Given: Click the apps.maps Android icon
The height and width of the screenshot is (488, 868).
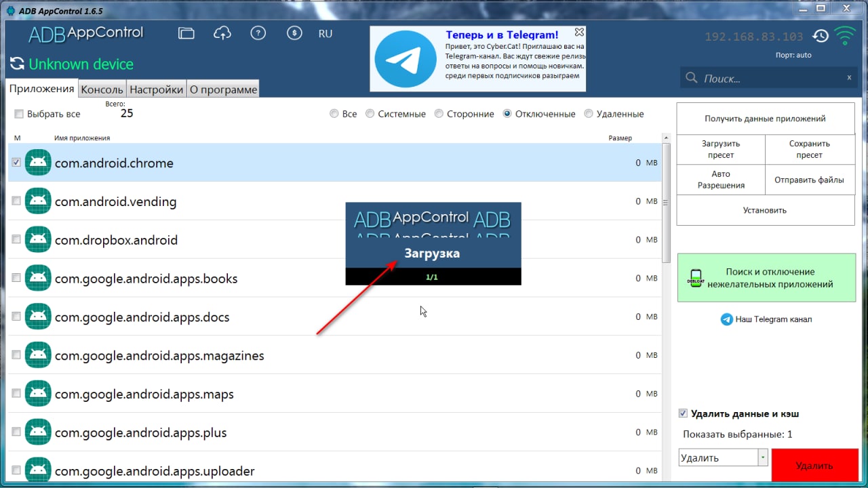Looking at the screenshot, I should [38, 394].
